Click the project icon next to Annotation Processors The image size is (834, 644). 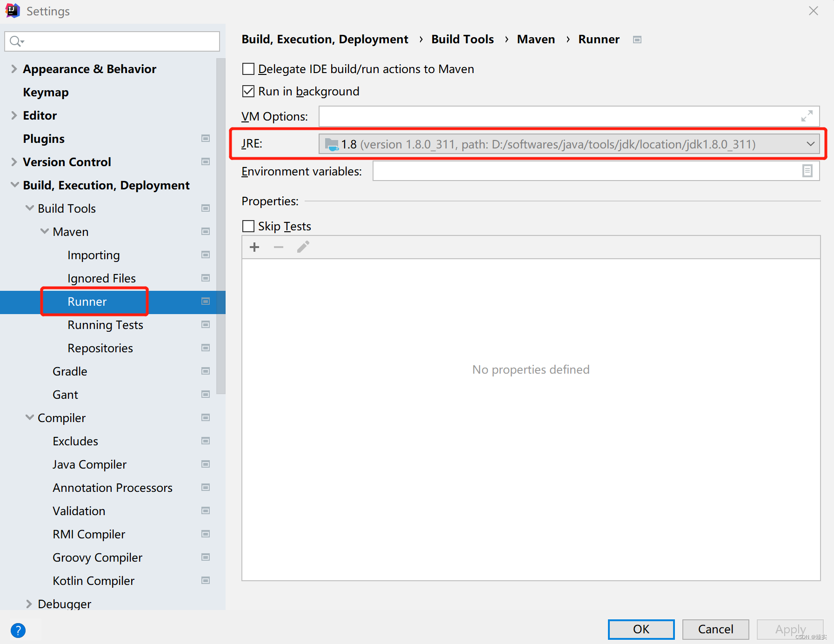pyautogui.click(x=206, y=488)
